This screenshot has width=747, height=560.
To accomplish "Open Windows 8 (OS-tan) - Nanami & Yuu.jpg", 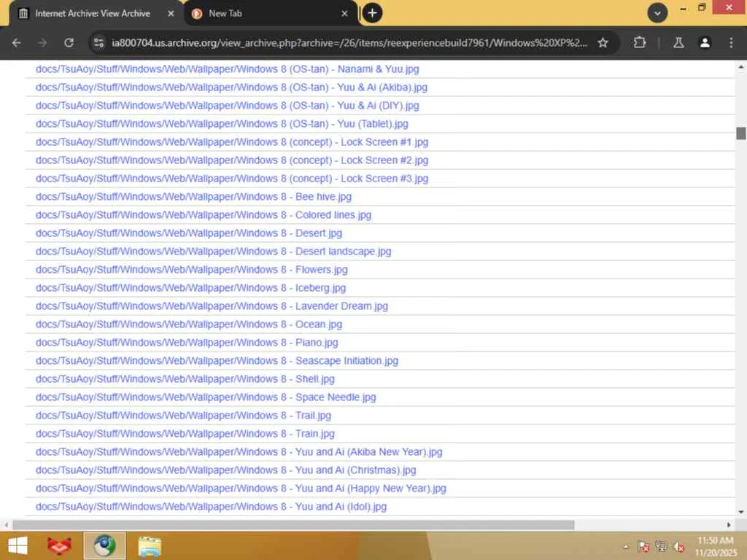I will pyautogui.click(x=228, y=69).
